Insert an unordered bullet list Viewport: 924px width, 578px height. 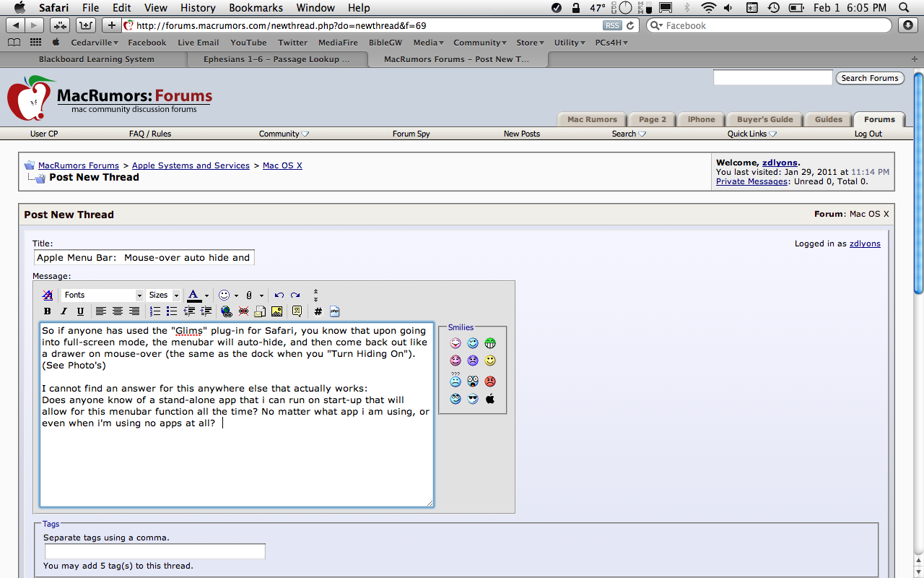[x=172, y=311]
